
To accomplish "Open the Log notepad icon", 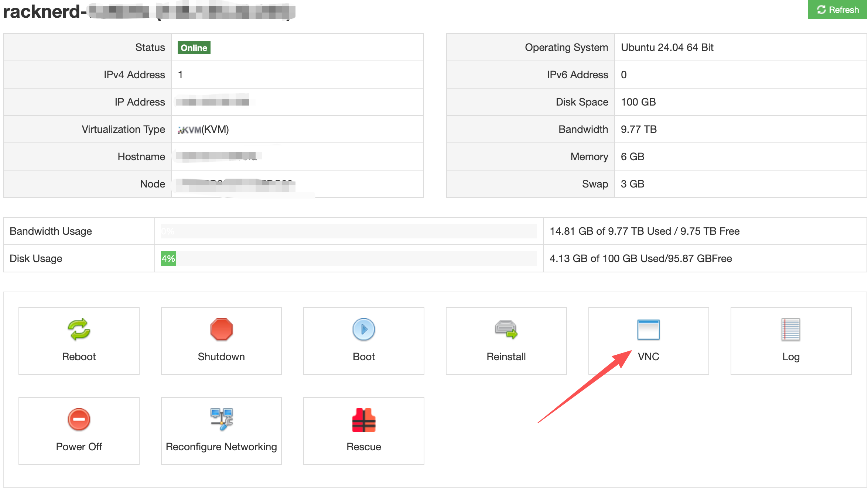I will click(x=790, y=329).
